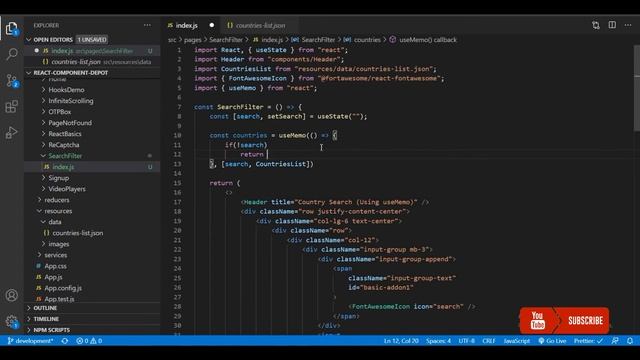Synchronize changes icon in status bar
Screen dimensions: 640x360
tap(65, 341)
